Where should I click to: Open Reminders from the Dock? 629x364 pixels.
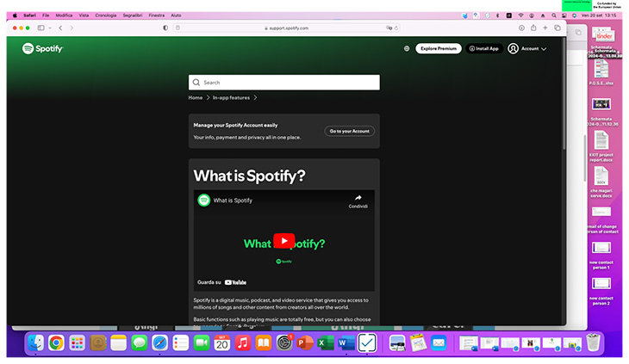[x=181, y=343]
